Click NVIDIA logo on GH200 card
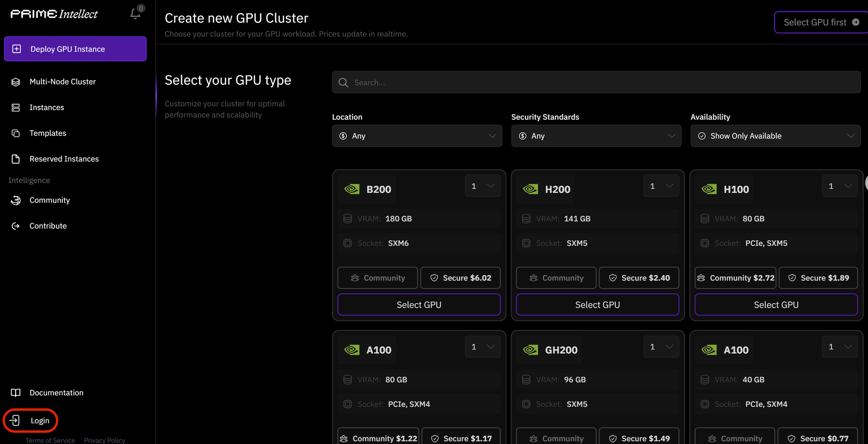868x444 pixels. [530, 350]
